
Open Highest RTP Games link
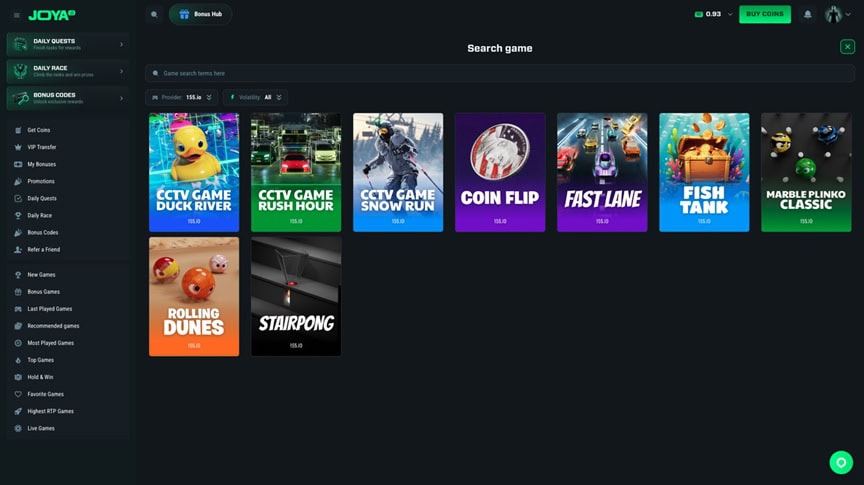(51, 411)
